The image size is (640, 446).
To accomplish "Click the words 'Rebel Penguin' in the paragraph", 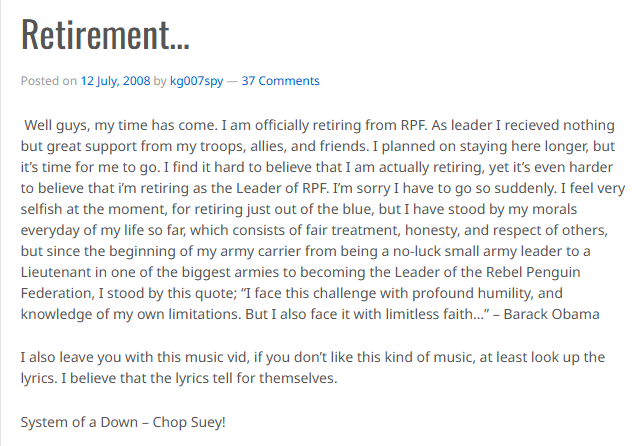I will click(x=535, y=272).
